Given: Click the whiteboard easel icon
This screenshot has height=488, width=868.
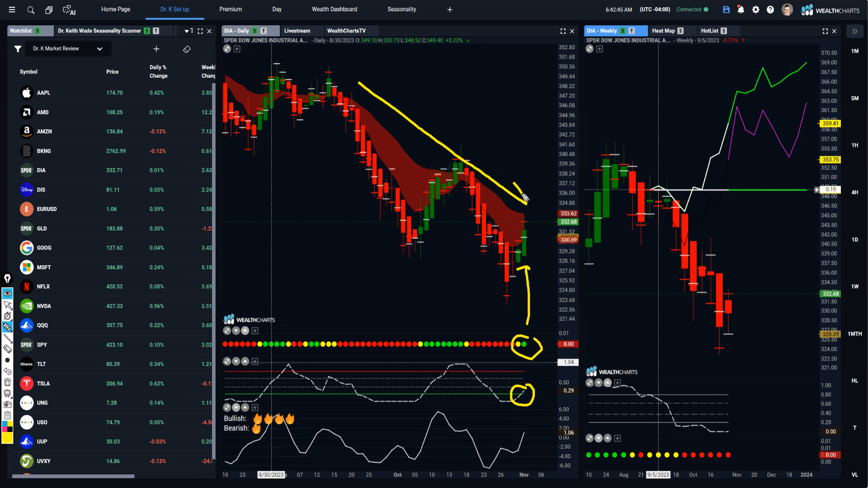Looking at the screenshot, I should click(x=7, y=393).
